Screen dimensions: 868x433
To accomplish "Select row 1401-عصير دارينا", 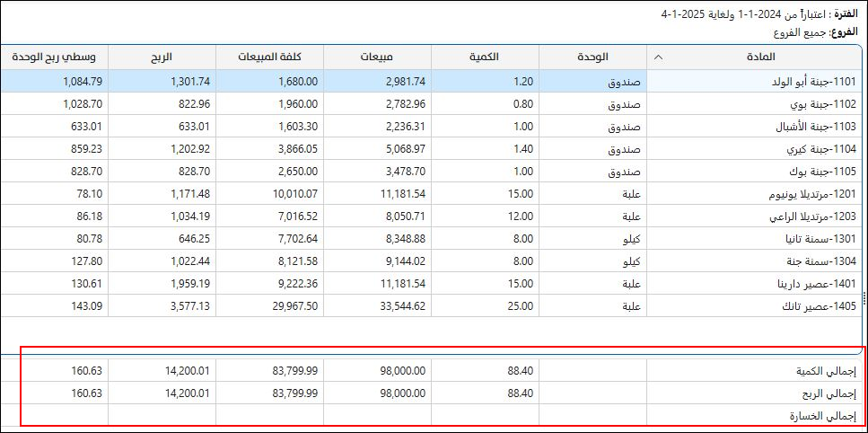I will [x=431, y=284].
